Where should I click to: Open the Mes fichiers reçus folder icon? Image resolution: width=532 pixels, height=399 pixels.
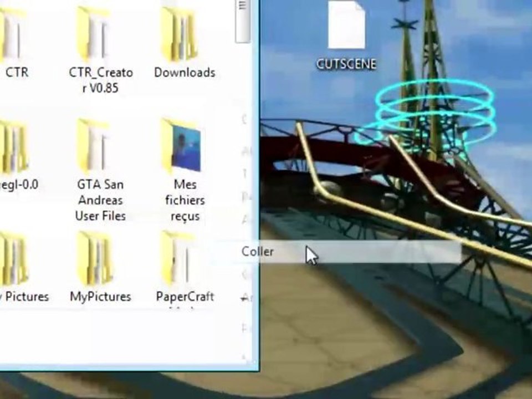181,146
